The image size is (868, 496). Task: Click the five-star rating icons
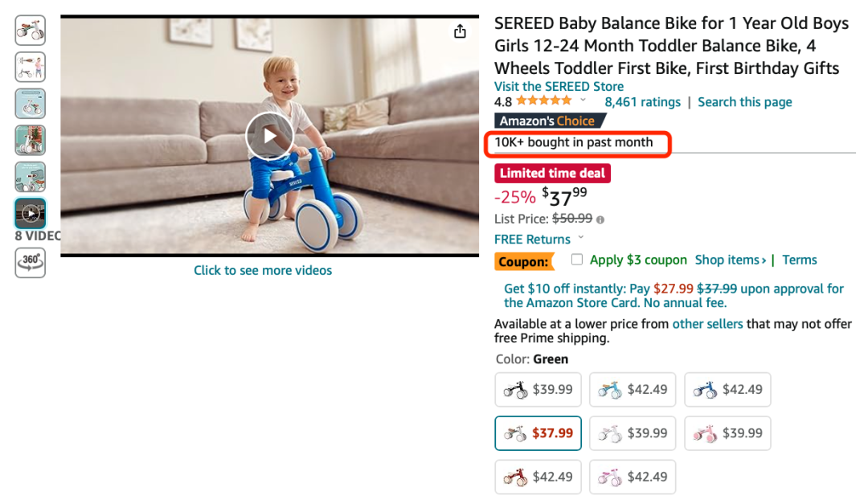[544, 101]
